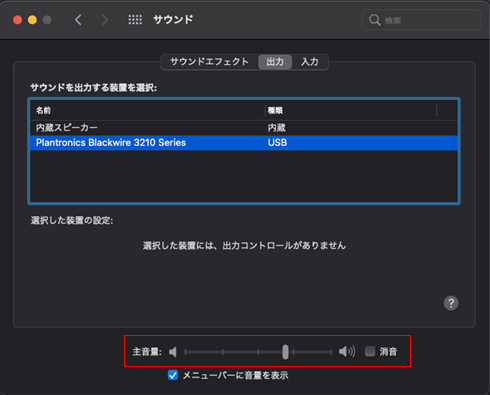This screenshot has height=395, width=490.
Task: Select the 出力 tab
Action: (275, 62)
